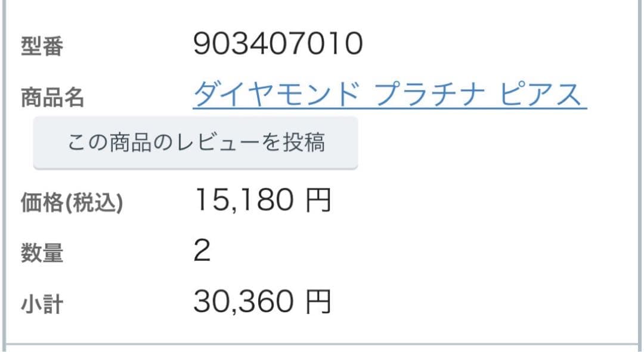
Task: Click the price value 15,180 円
Action: tap(244, 201)
